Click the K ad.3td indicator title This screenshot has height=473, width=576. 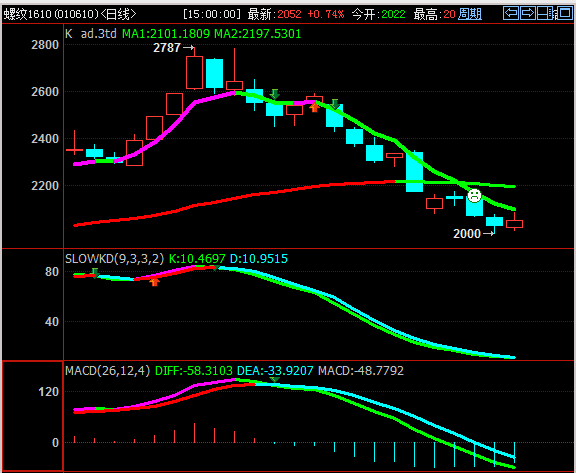click(91, 34)
